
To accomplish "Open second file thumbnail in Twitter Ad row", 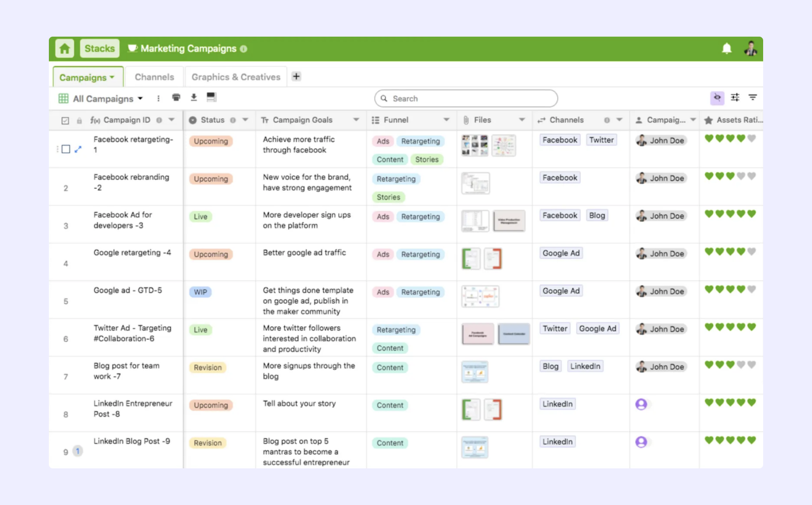I will click(514, 334).
